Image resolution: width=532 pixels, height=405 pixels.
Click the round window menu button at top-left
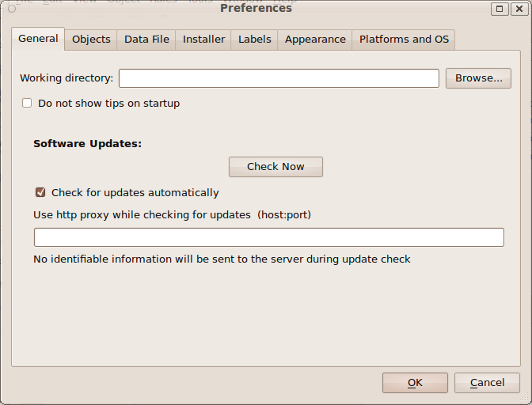(x=12, y=9)
